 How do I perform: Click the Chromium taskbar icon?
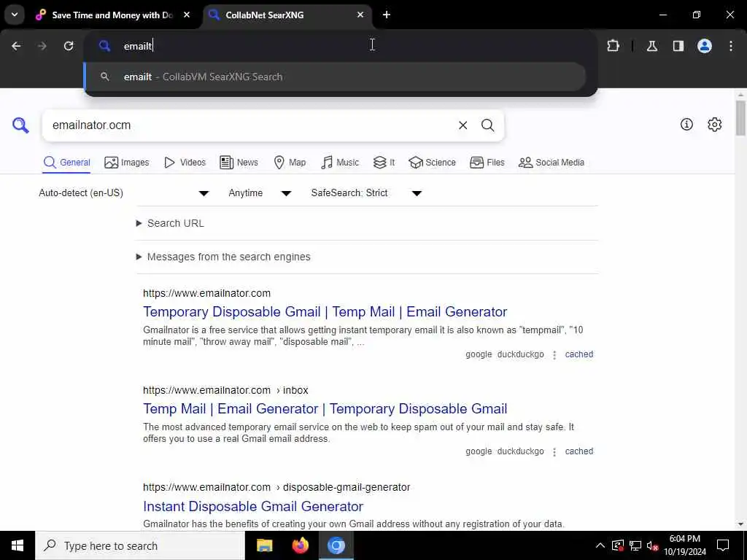[x=336, y=545]
